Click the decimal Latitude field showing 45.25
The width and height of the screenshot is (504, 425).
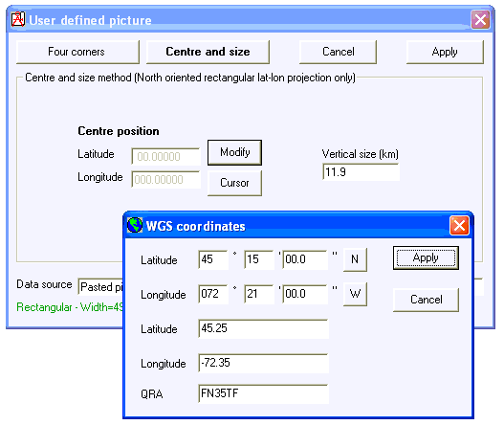tap(264, 329)
